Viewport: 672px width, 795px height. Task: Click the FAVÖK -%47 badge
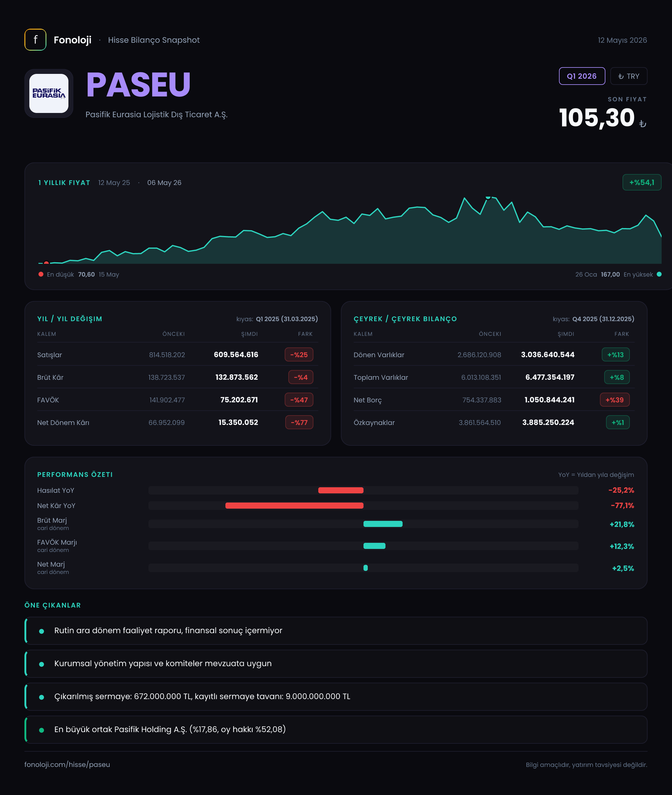[299, 400]
